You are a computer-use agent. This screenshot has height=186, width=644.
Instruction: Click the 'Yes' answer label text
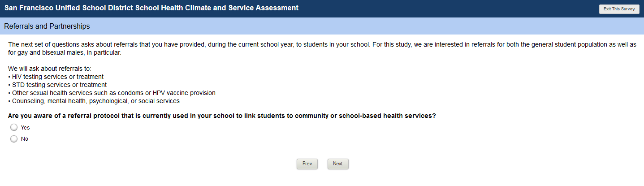click(25, 128)
